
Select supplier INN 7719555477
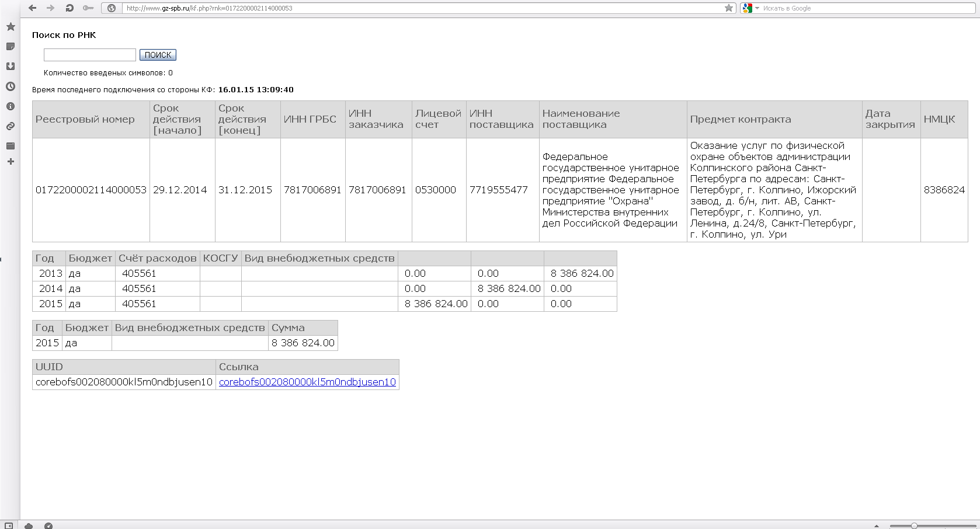pos(499,190)
